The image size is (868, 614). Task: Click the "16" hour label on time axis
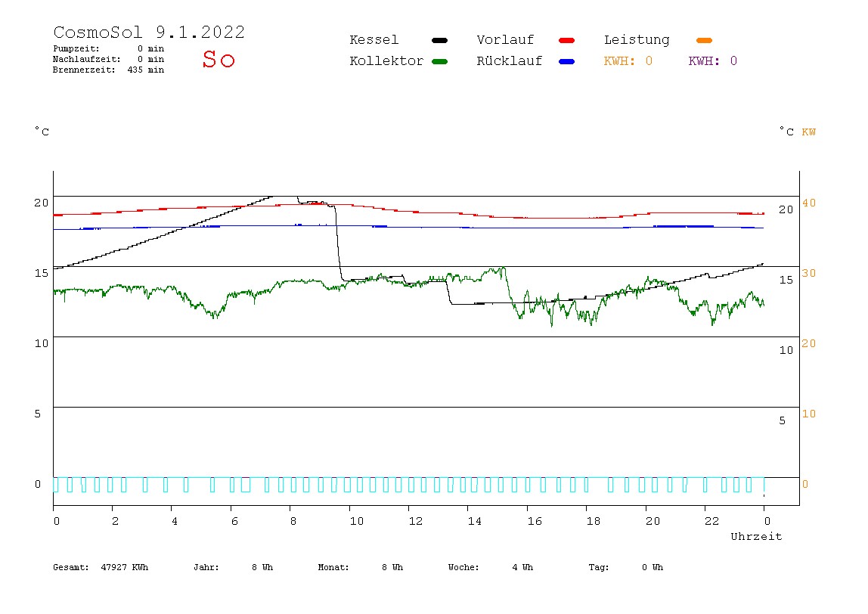535,521
